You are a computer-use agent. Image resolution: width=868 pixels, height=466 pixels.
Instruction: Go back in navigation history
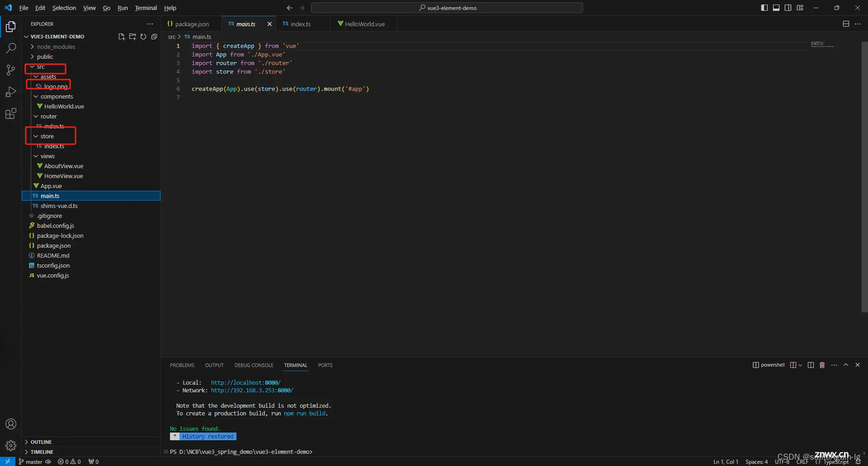[290, 8]
